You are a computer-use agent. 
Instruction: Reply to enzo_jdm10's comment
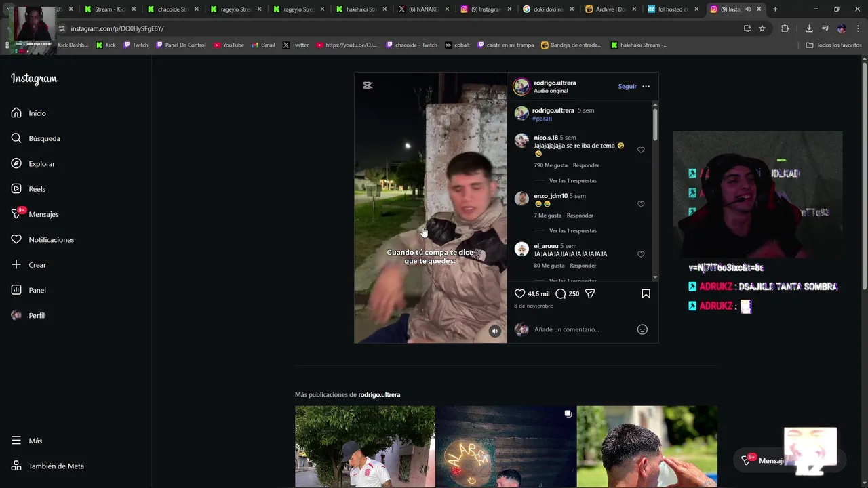pos(580,216)
